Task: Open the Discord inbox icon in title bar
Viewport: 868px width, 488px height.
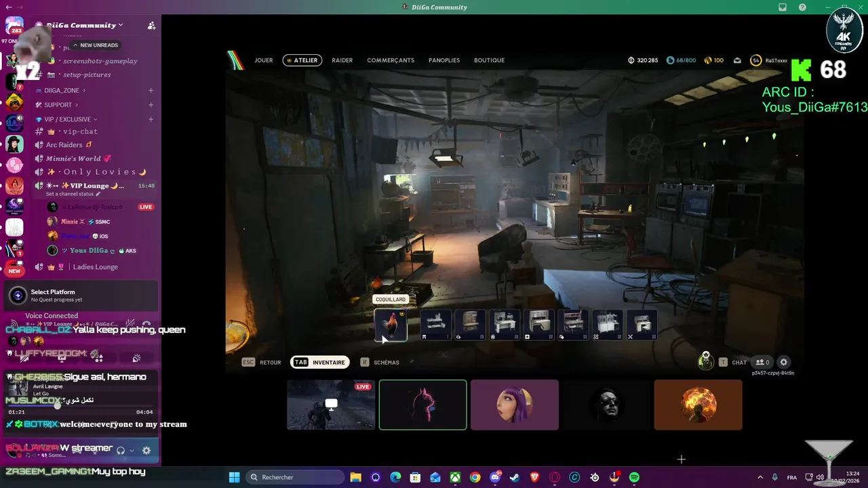Action: click(783, 7)
